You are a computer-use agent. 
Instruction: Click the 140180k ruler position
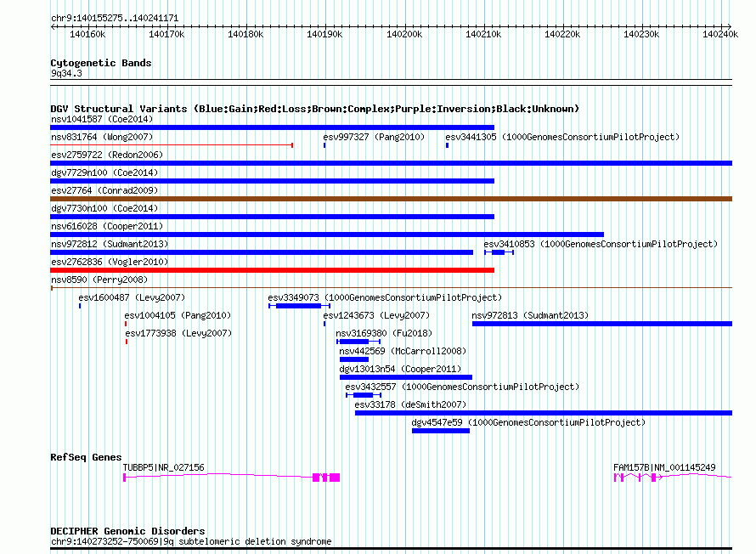245,34
